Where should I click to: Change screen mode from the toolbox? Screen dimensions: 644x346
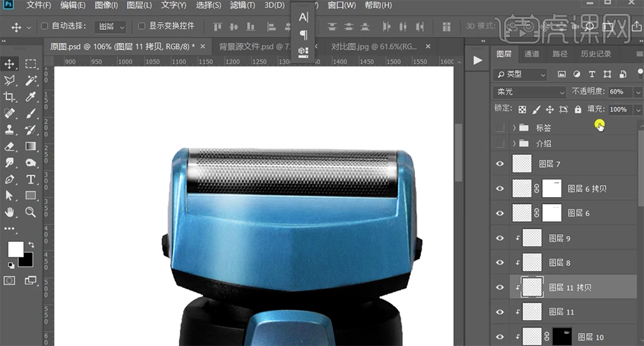[31, 280]
